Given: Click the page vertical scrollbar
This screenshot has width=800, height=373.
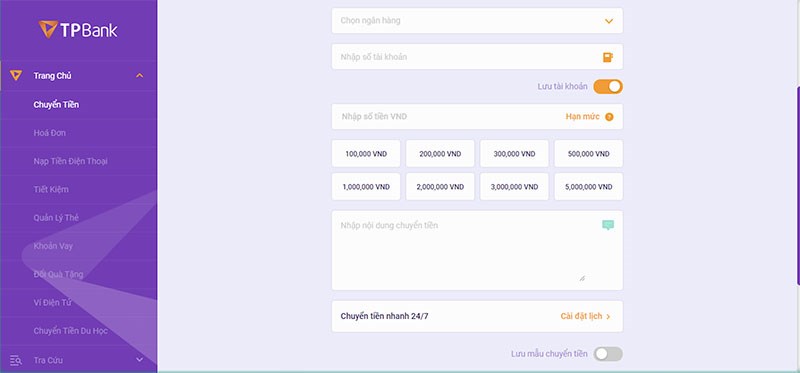Looking at the screenshot, I should point(798,186).
